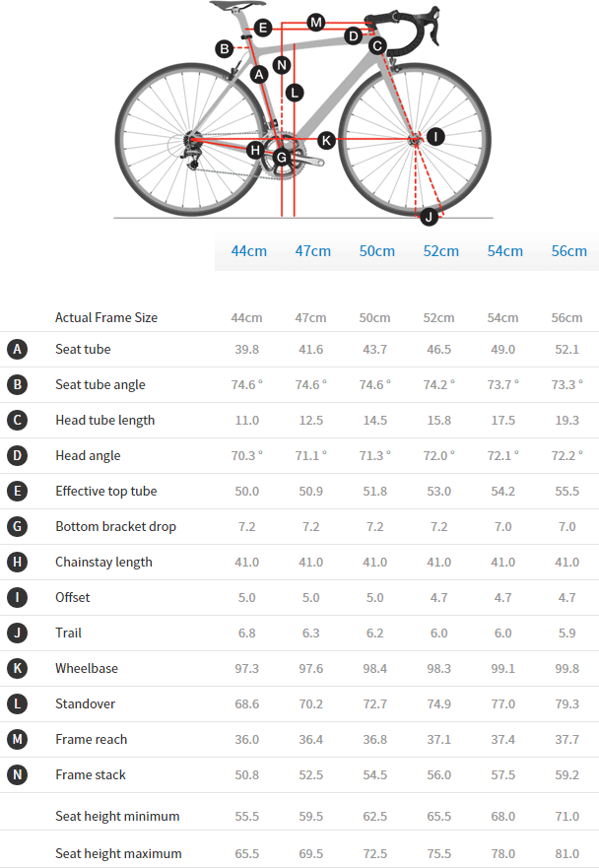The width and height of the screenshot is (599, 868).
Task: Switch to the 50cm size tab
Action: tap(377, 251)
